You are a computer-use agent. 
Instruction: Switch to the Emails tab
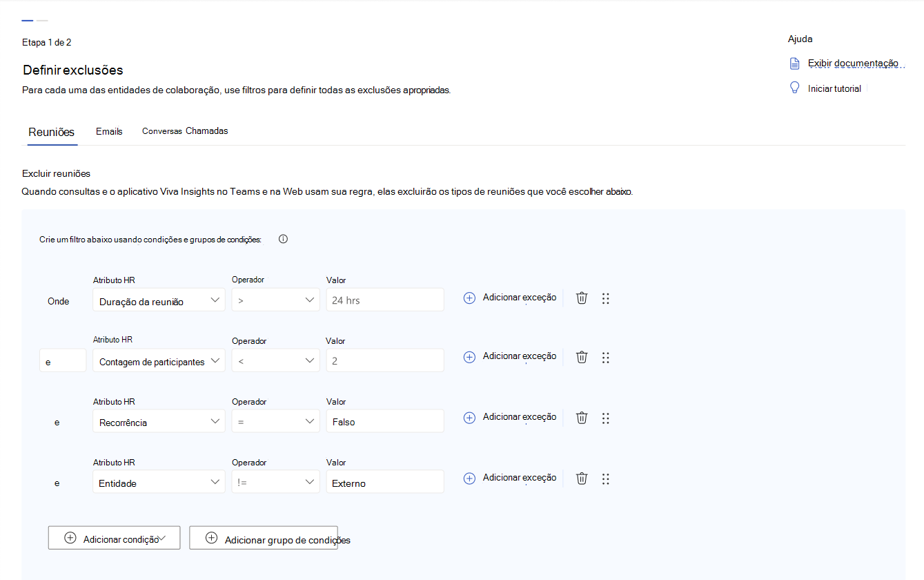109,131
